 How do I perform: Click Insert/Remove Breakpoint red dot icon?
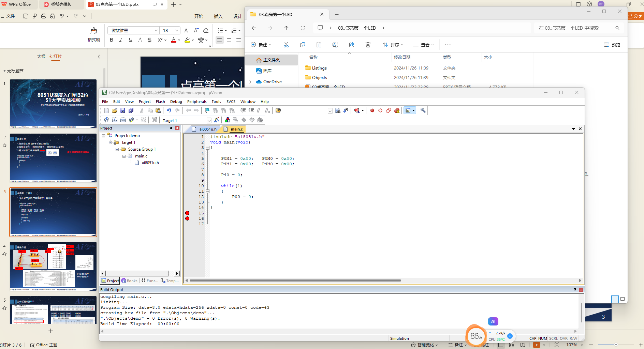tap(372, 110)
